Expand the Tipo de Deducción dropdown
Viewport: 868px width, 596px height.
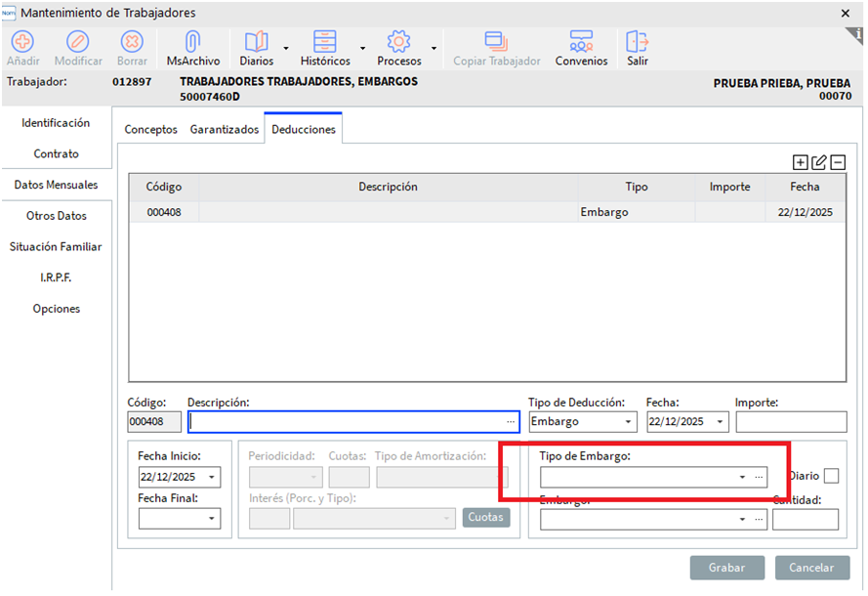[628, 422]
